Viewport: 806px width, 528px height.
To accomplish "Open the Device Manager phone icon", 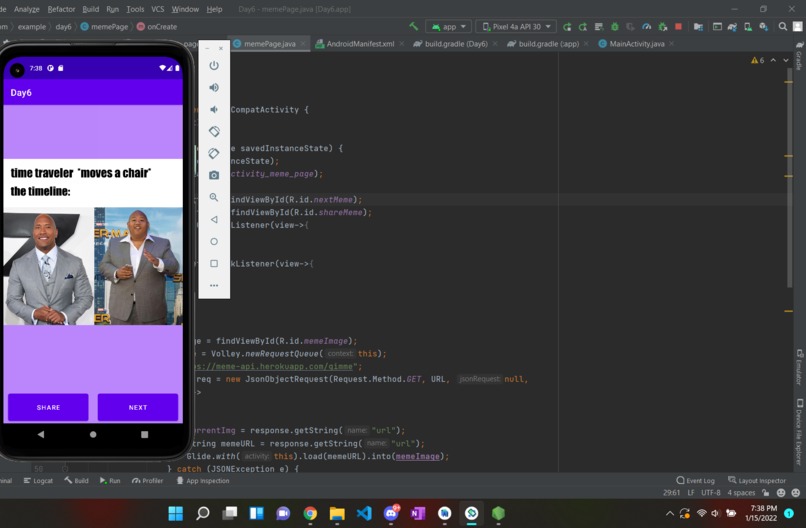I will coord(748,26).
